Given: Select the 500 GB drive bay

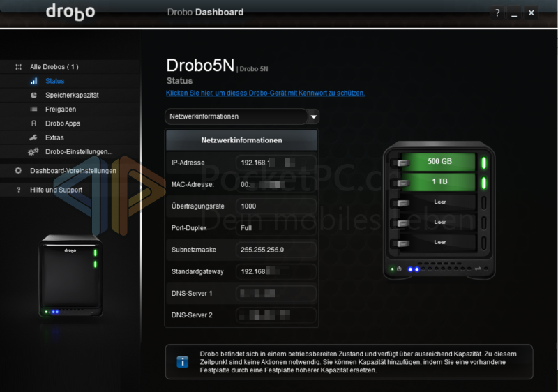Looking at the screenshot, I should 439,162.
